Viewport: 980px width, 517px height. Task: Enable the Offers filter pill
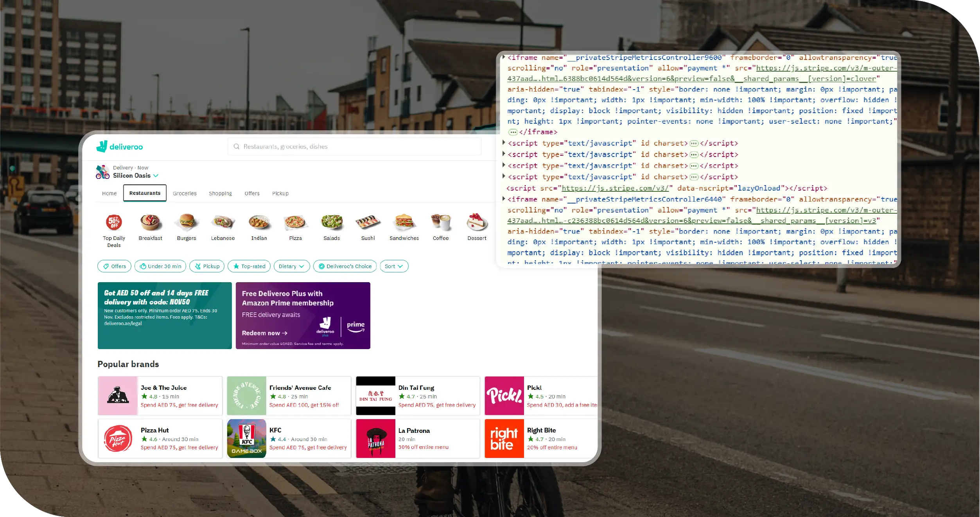click(x=114, y=266)
